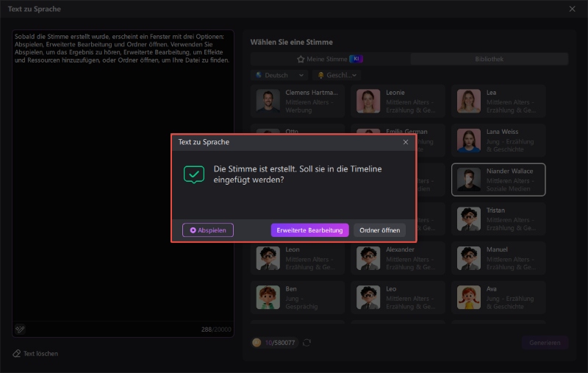
Task: Click the magic wand icon below the text box
Action: click(20, 329)
